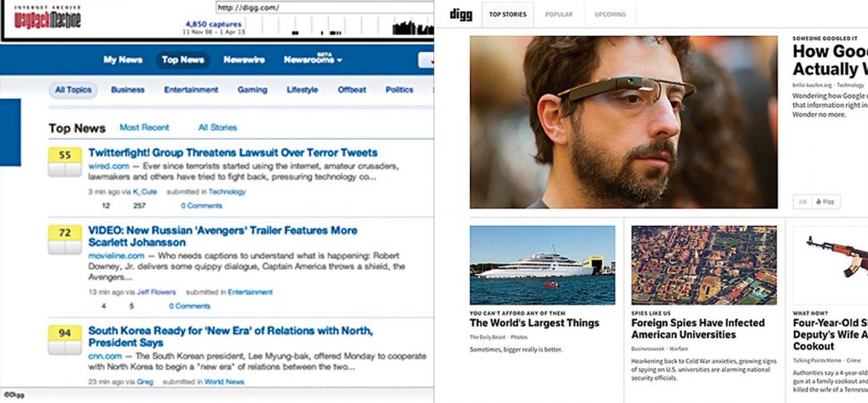Open Foreign Spies Have Infected American Universities

pyautogui.click(x=698, y=329)
